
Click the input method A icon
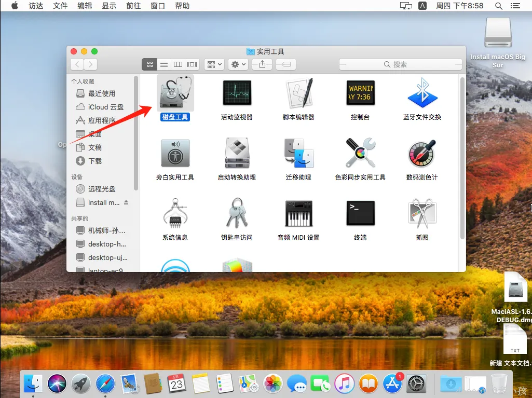tap(422, 6)
